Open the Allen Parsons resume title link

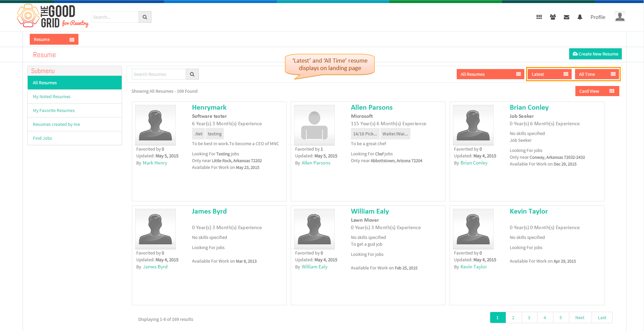tap(372, 107)
